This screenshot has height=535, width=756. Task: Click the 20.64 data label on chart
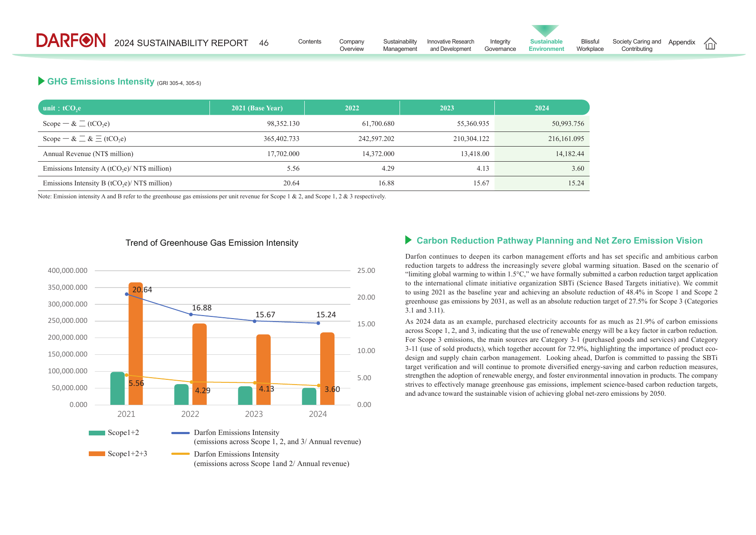(142, 290)
